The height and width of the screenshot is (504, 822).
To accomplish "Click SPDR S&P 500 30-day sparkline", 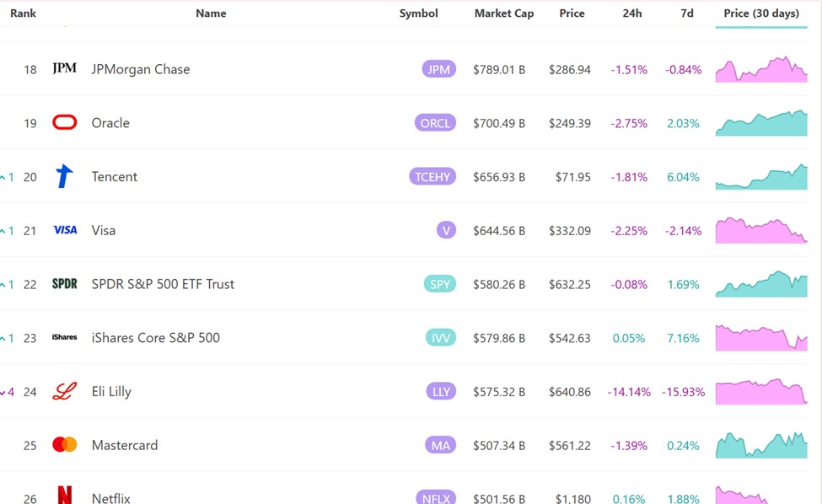I will 761,284.
